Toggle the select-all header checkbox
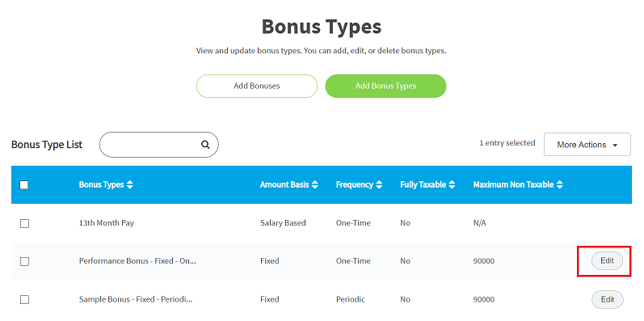 [23, 185]
